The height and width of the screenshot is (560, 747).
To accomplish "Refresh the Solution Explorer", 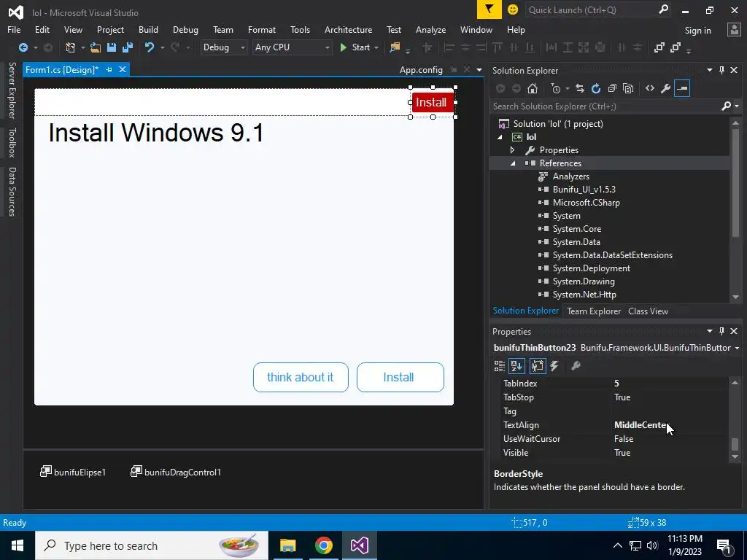I will (x=596, y=88).
